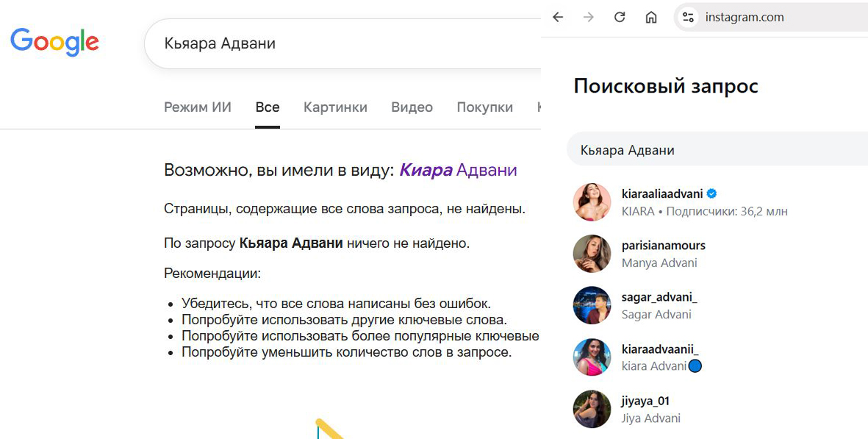Screen dimensions: 868x439
Task: Select the jiyaya_01 username
Action: click(645, 401)
